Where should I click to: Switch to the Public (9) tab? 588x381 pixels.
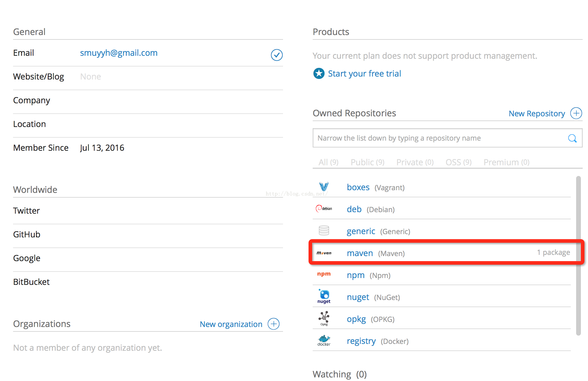(x=367, y=162)
